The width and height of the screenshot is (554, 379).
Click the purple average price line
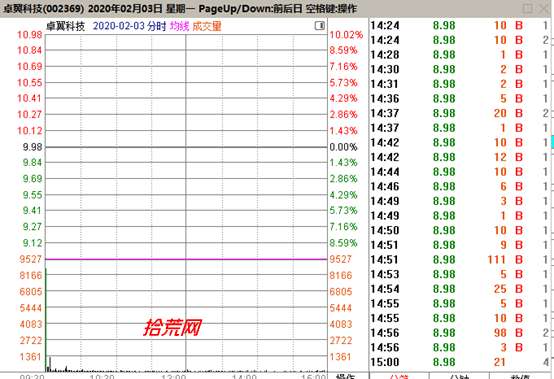[x=186, y=259]
